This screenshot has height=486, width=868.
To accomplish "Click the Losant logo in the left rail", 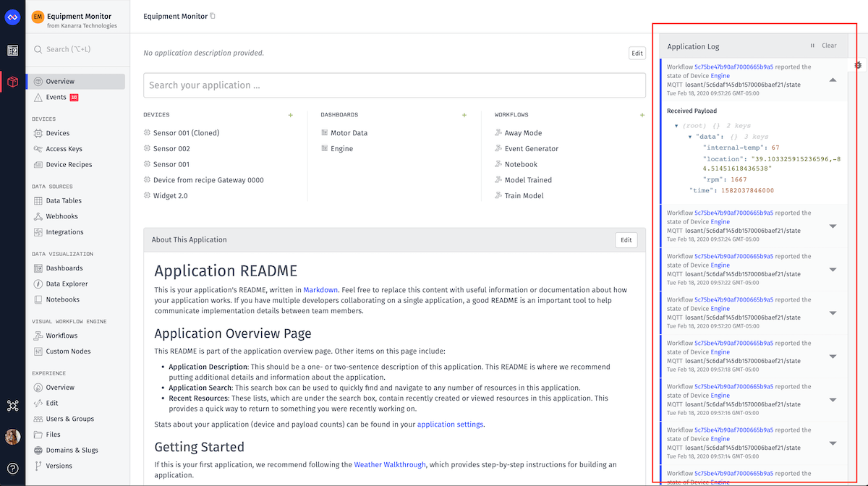I will [x=12, y=16].
